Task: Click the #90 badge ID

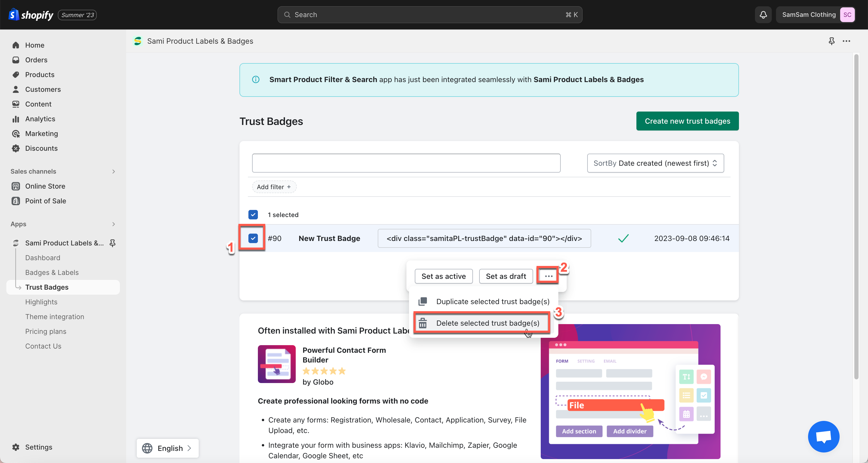Action: click(x=275, y=238)
